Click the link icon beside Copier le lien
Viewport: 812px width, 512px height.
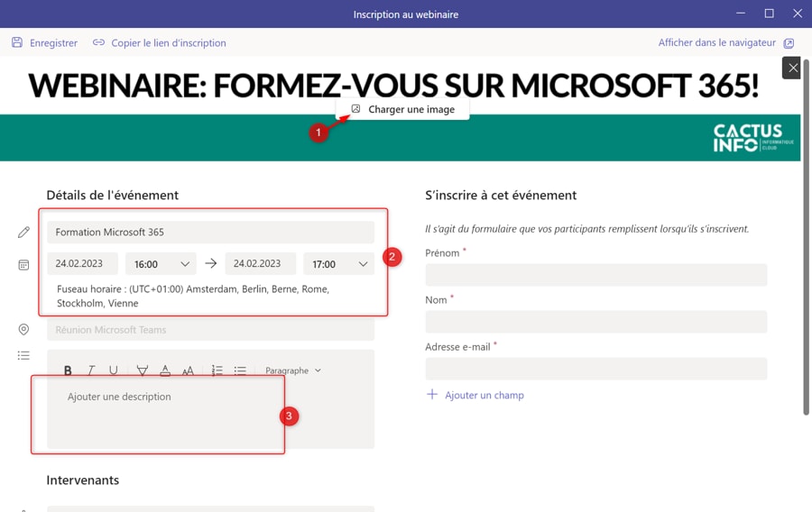[98, 42]
